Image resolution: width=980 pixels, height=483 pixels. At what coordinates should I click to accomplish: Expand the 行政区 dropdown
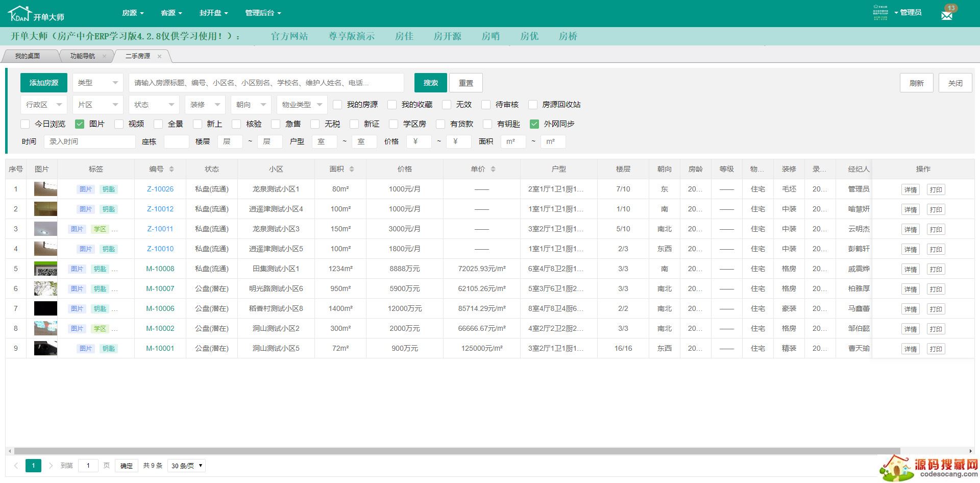click(44, 105)
